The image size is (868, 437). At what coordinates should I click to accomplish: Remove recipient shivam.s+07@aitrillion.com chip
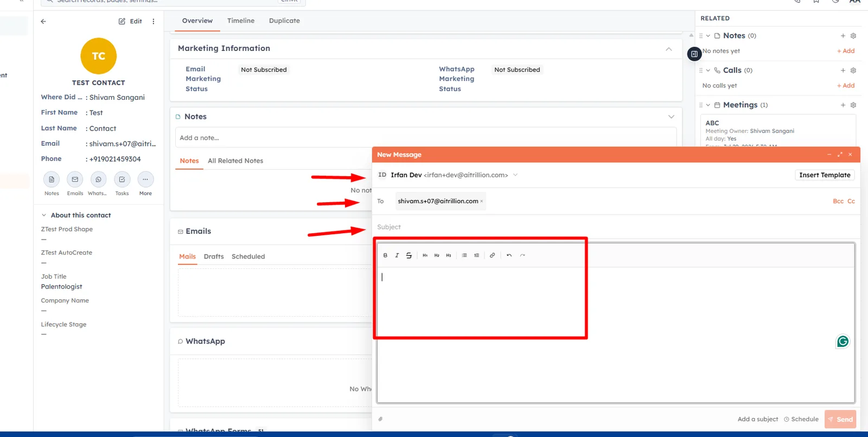pos(481,201)
